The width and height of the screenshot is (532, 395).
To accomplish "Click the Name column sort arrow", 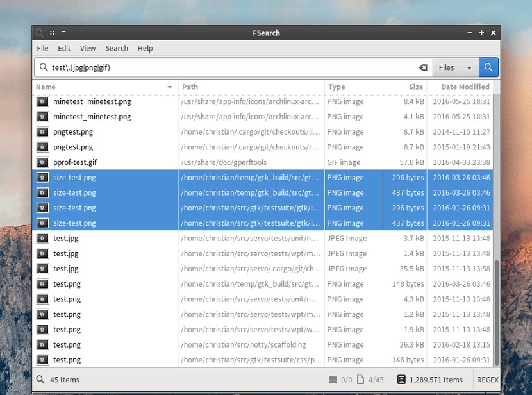I will pos(170,87).
